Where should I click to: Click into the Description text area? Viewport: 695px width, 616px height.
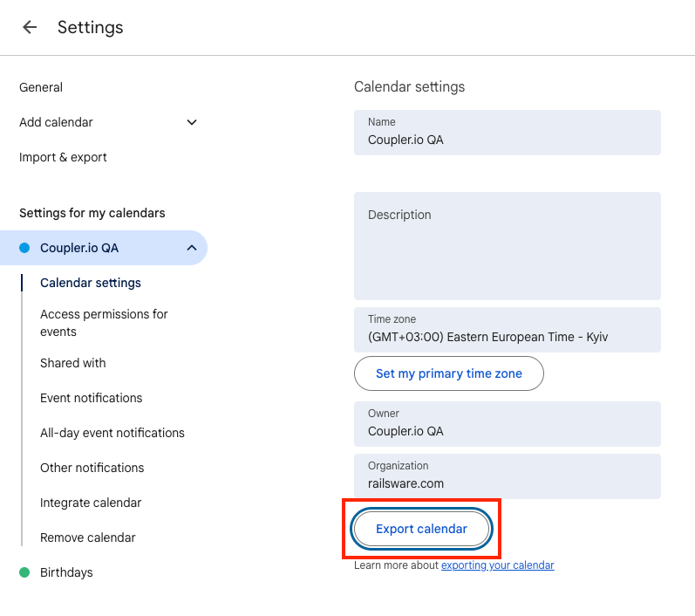[x=507, y=246]
